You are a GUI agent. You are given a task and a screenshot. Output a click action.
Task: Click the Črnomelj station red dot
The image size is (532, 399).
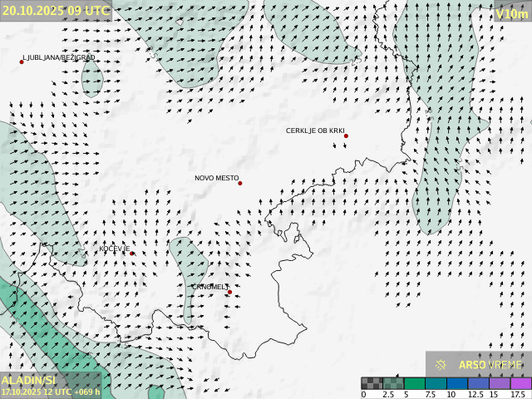point(229,292)
